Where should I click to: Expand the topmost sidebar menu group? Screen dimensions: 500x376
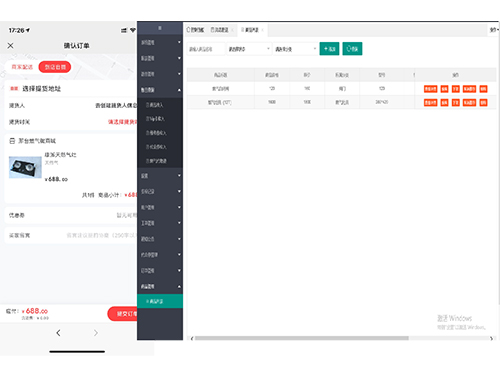point(160,42)
